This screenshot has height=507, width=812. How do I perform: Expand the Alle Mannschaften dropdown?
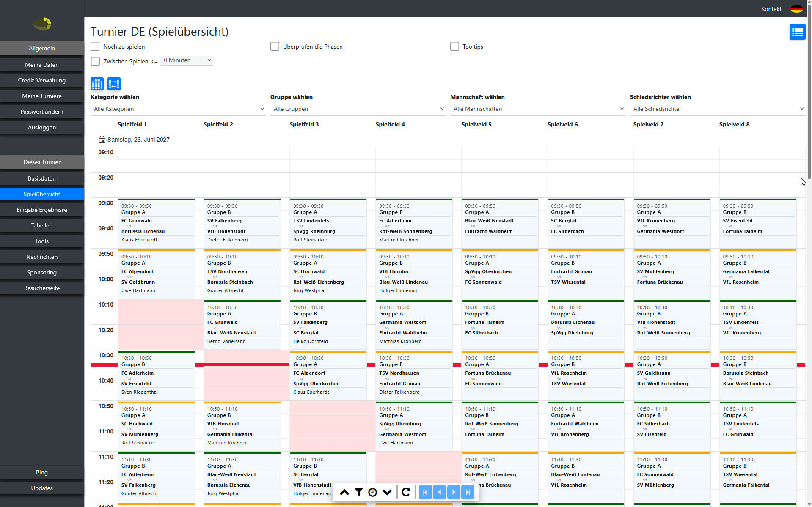coord(538,109)
